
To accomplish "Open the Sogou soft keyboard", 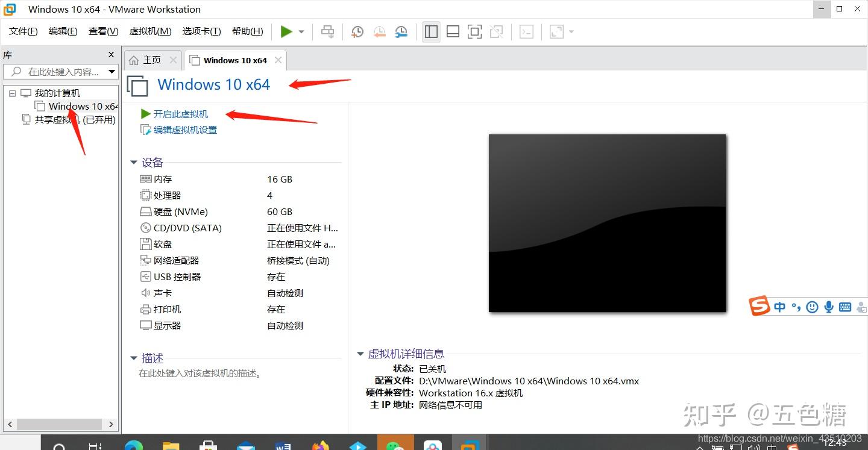I will point(844,307).
